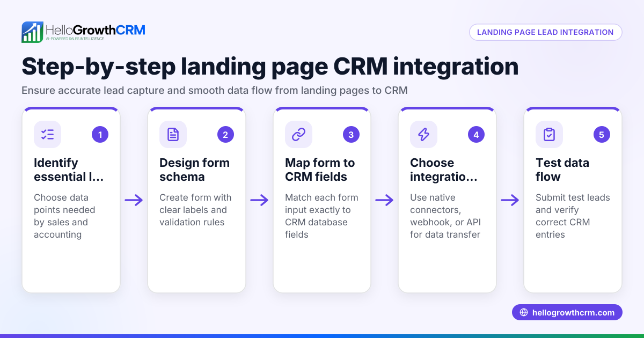Click the headline Step-by-step landing page CRM integration

(x=270, y=67)
